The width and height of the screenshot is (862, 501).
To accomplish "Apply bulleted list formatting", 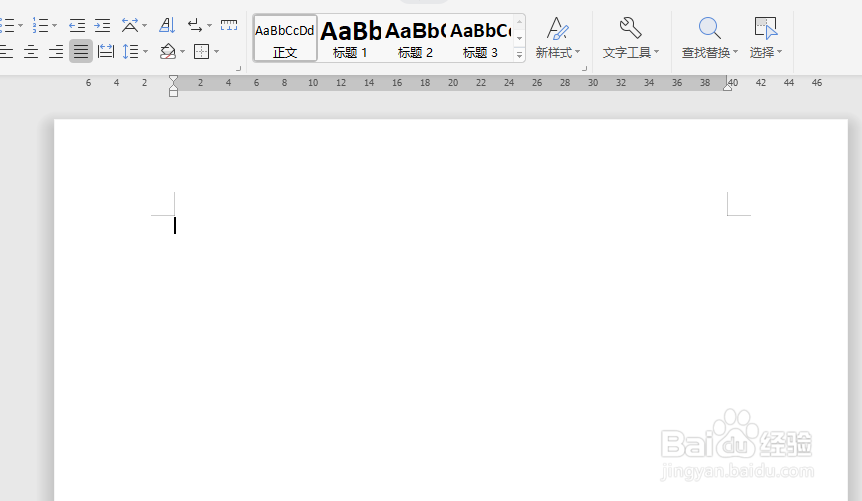I will coord(7,25).
